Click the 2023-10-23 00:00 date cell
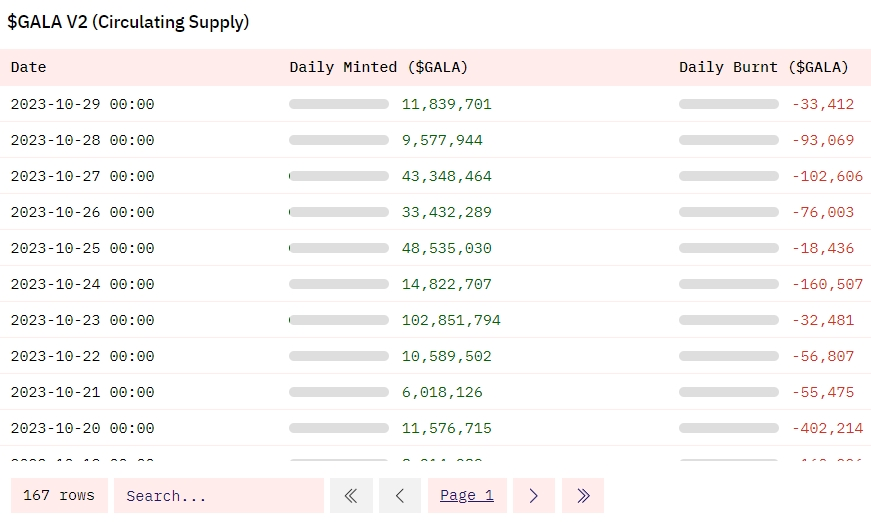Image resolution: width=871 pixels, height=522 pixels. (x=82, y=320)
